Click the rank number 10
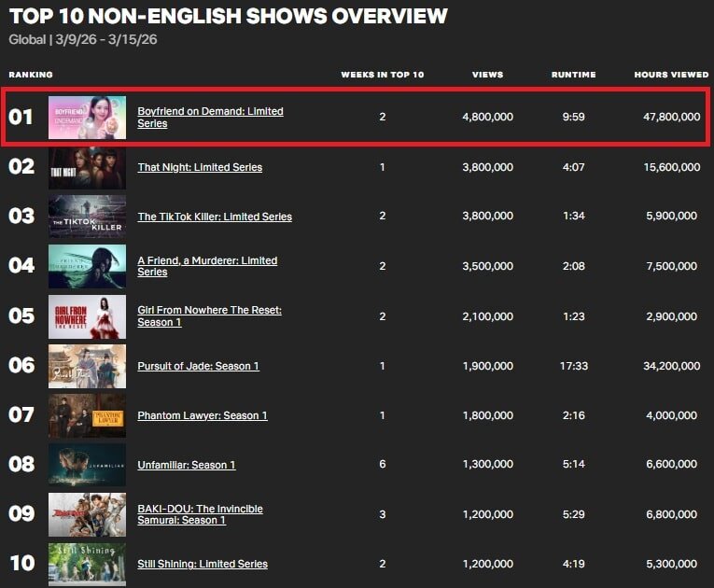This screenshot has height=588, width=714. click(21, 564)
